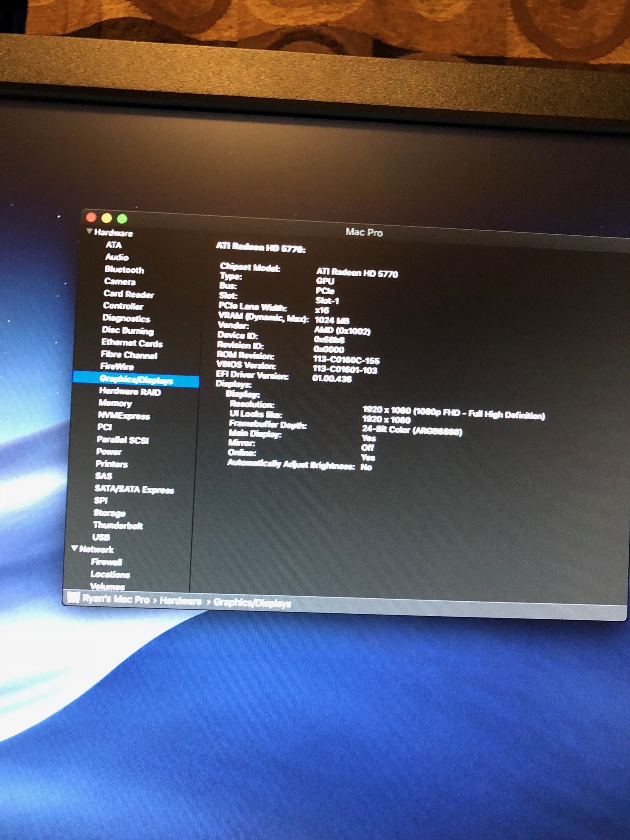630x840 pixels.
Task: Open NVMExpress hardware entry
Action: [x=124, y=416]
